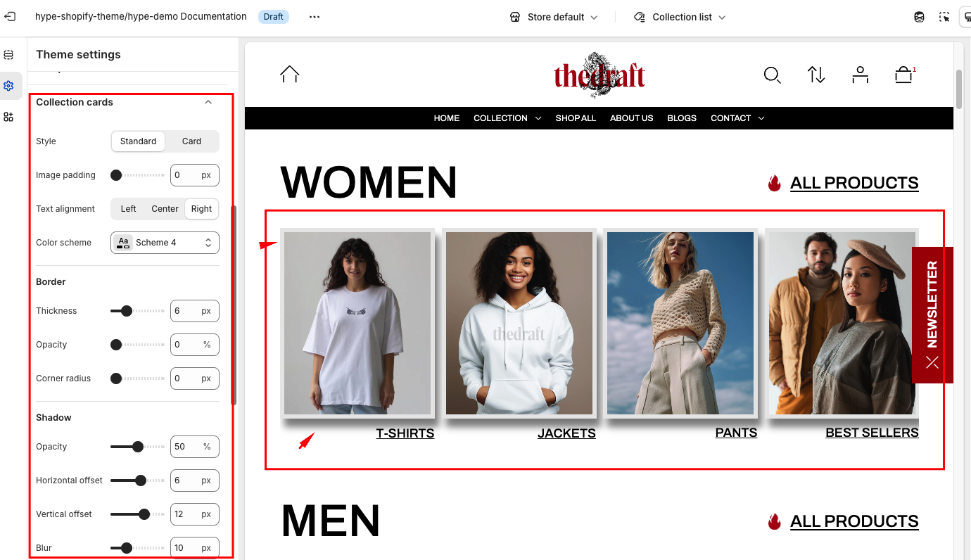Open the shopping cart bag icon
Screen dimensions: 971x560
coord(904,75)
